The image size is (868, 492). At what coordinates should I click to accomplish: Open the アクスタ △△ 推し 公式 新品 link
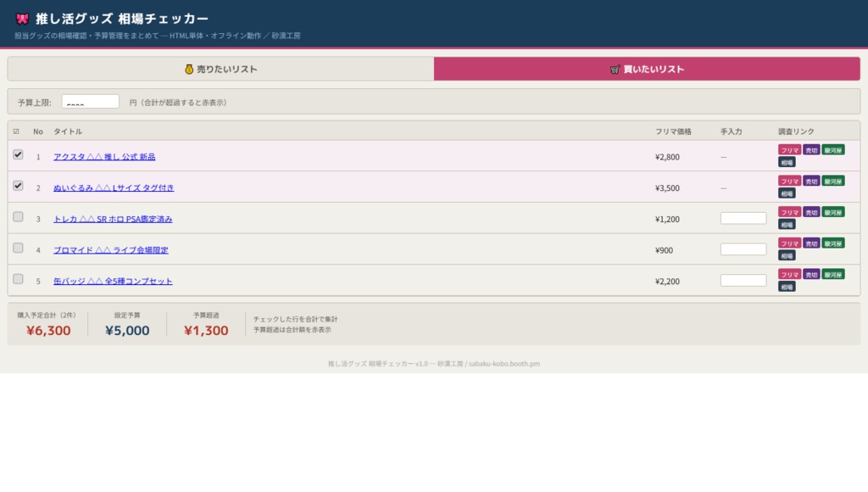pos(104,157)
